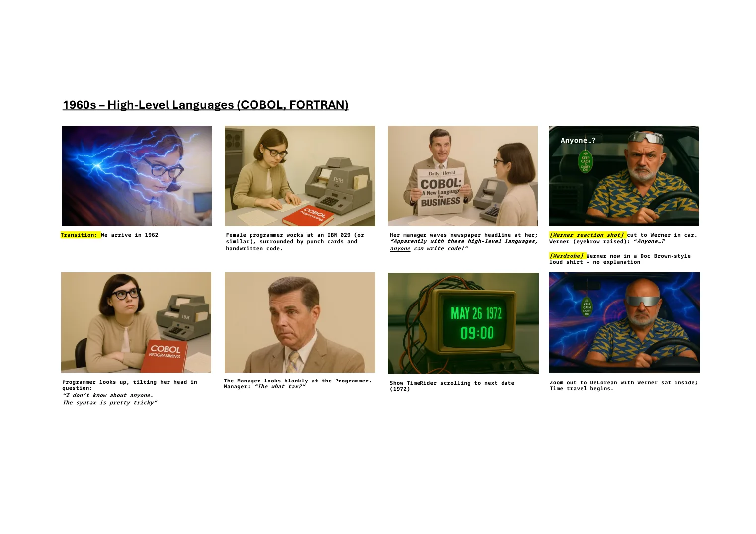Click the programmer looking up image
Image resolution: width=756 pixels, height=534 pixels.
[x=136, y=322]
